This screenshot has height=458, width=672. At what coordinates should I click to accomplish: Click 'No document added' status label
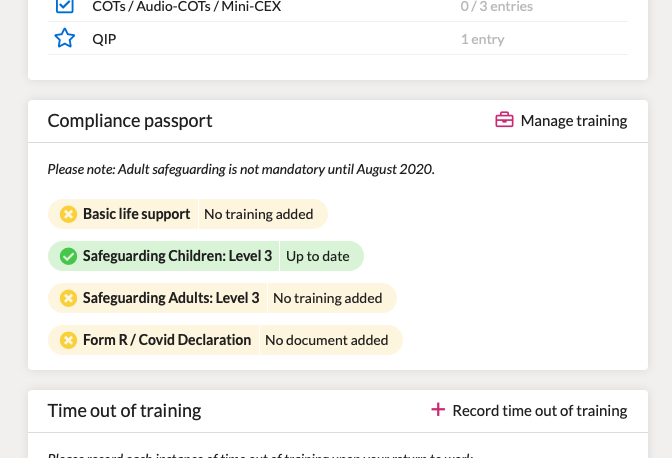pos(327,340)
